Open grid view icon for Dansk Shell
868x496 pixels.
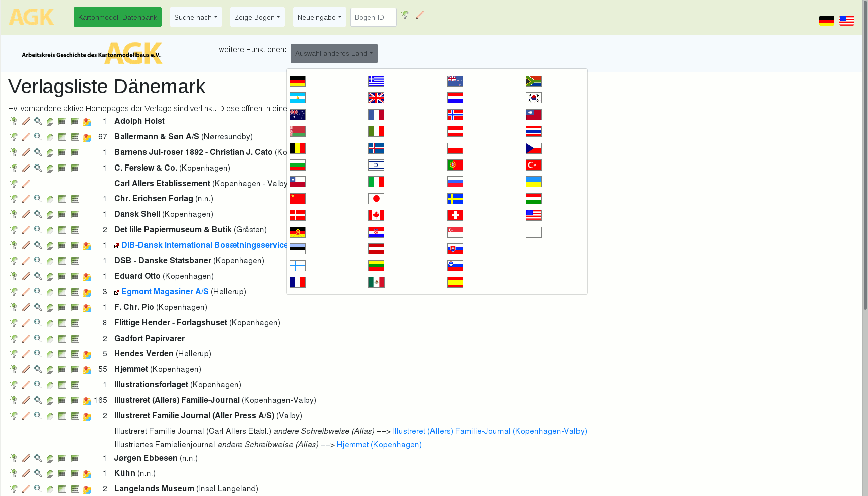click(75, 215)
